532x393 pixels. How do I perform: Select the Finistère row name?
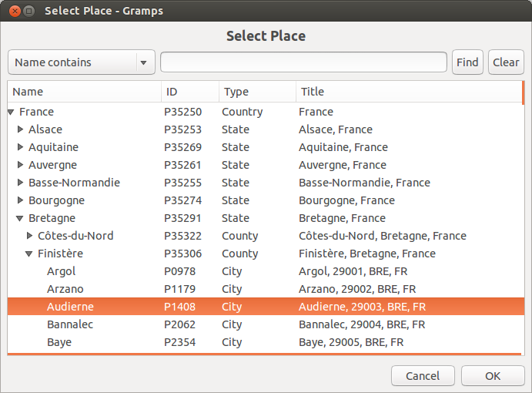pyautogui.click(x=60, y=254)
